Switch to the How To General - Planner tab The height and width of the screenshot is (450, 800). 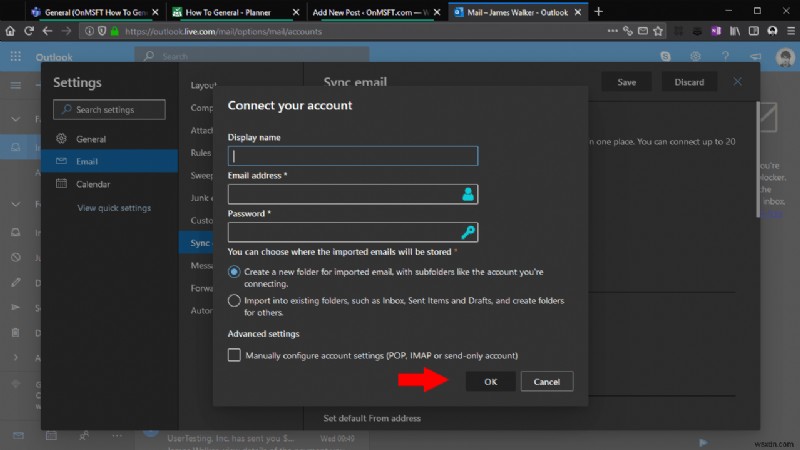pos(237,12)
